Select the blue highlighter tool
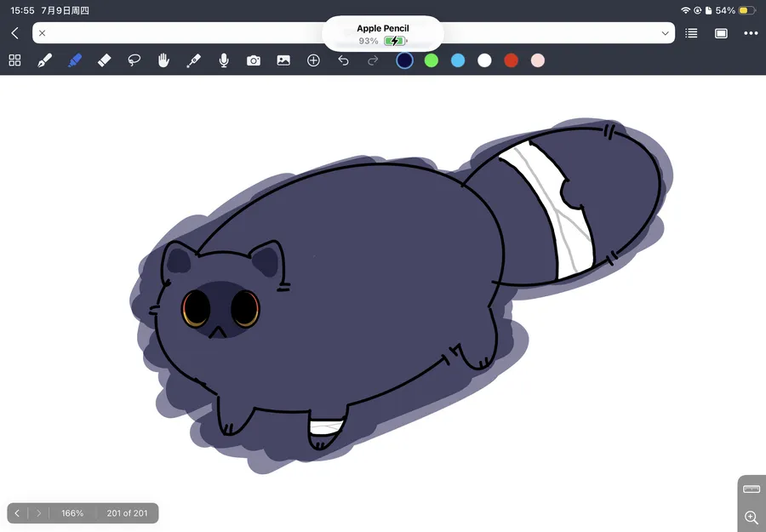Image resolution: width=766 pixels, height=532 pixels. point(75,60)
